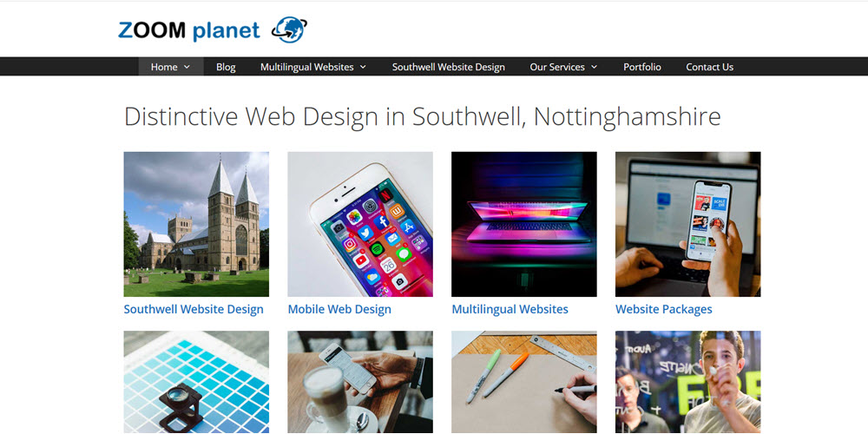The height and width of the screenshot is (434, 868).
Task: Follow the Multilingual Websites link under laptop image
Action: click(x=510, y=310)
